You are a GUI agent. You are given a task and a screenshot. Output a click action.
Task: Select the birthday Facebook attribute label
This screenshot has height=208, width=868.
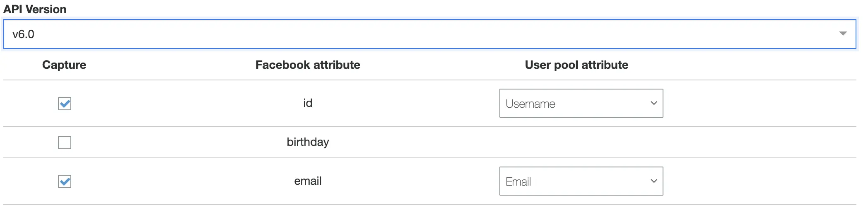tap(308, 142)
